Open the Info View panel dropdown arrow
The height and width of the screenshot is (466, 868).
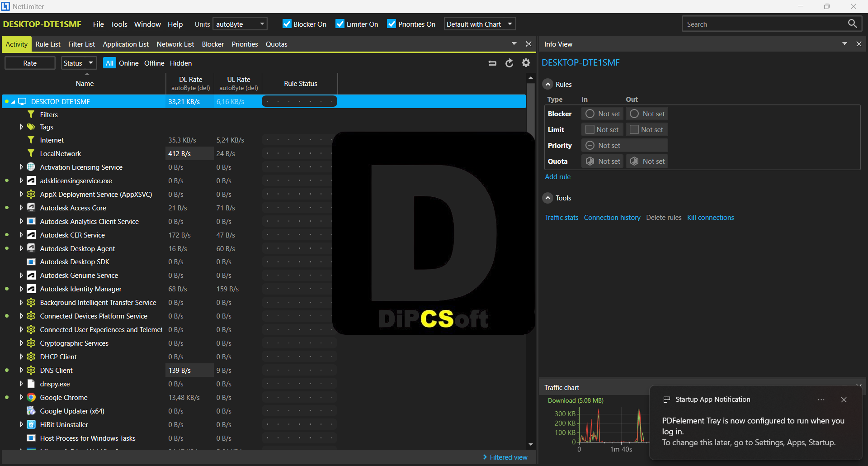point(844,44)
